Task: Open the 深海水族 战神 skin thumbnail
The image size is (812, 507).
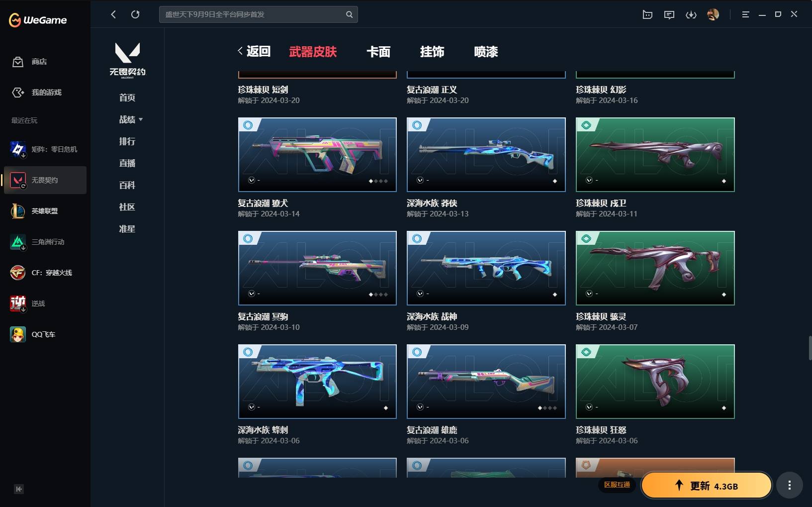Action: [x=486, y=268]
